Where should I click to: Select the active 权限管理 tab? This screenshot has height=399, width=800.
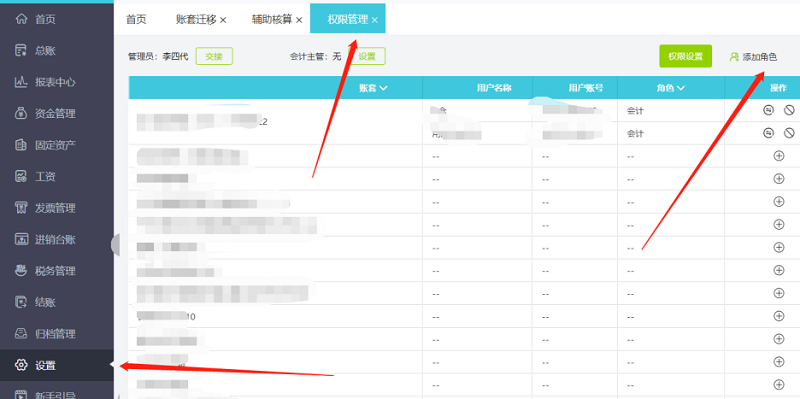tap(347, 19)
